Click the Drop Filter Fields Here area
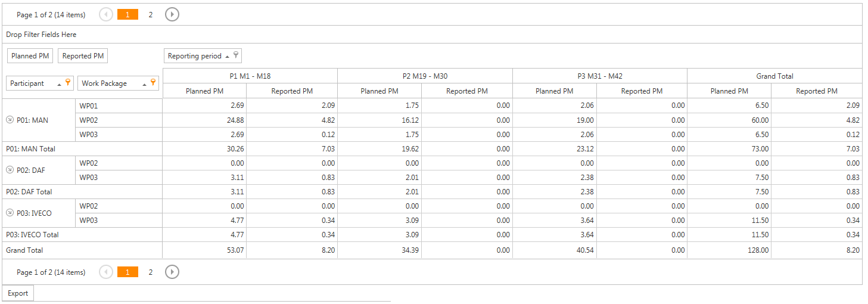868x304 pixels. 41,35
